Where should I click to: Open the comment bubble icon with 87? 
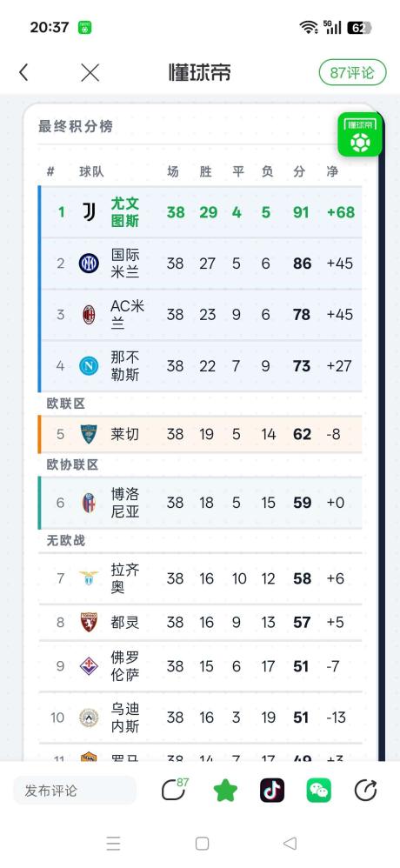point(174,790)
